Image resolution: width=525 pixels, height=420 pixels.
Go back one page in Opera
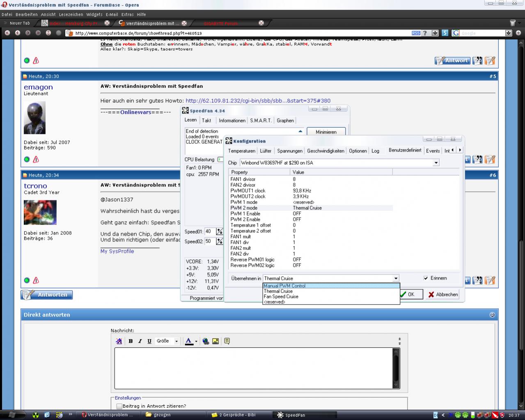tap(18, 33)
